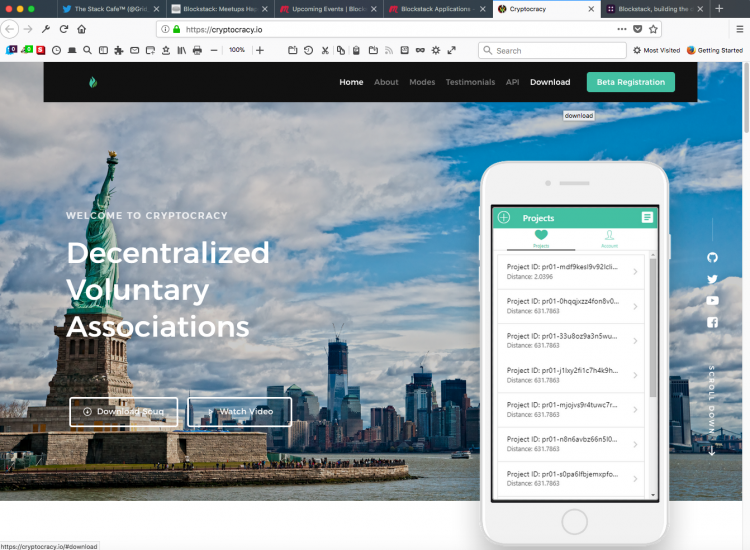Screen dimensions: 750x550
Task: Click the Download Scuq button
Action: (123, 412)
